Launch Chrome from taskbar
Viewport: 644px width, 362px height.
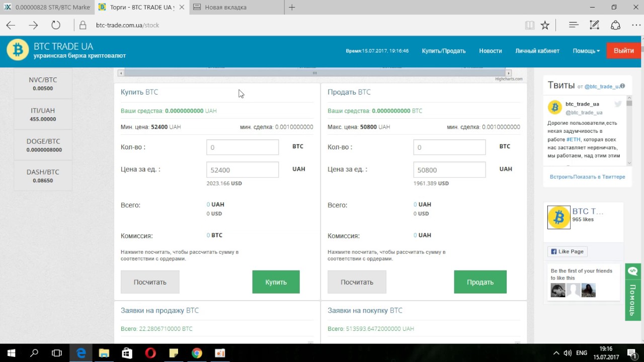(x=197, y=353)
